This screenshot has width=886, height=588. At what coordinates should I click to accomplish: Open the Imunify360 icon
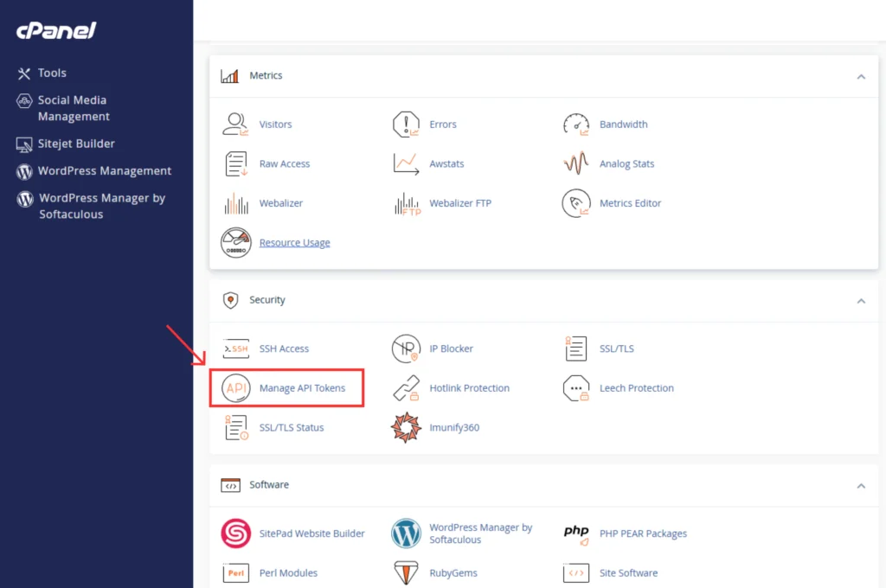coord(406,427)
